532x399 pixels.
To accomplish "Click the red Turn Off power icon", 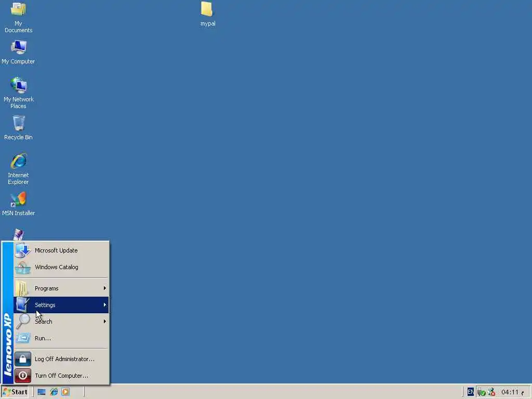I will pos(23,376).
